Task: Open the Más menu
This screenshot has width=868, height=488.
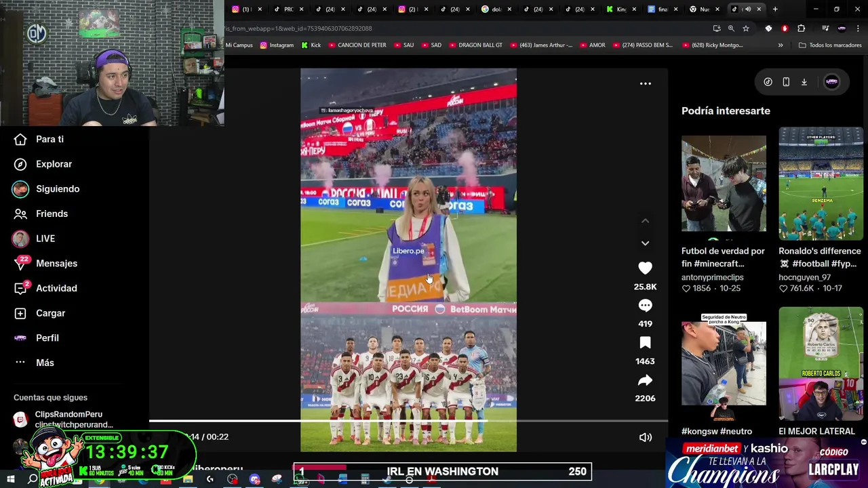Action: [x=35, y=363]
